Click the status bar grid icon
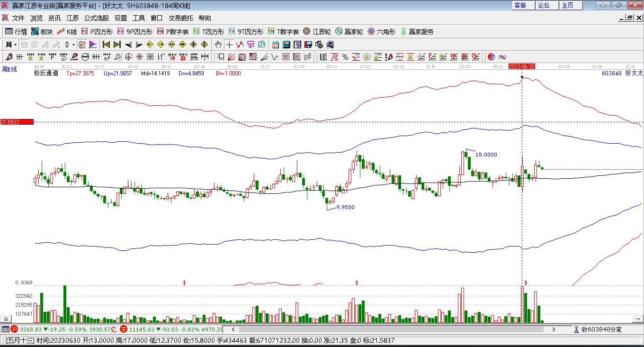The height and width of the screenshot is (347, 644). (x=5, y=329)
